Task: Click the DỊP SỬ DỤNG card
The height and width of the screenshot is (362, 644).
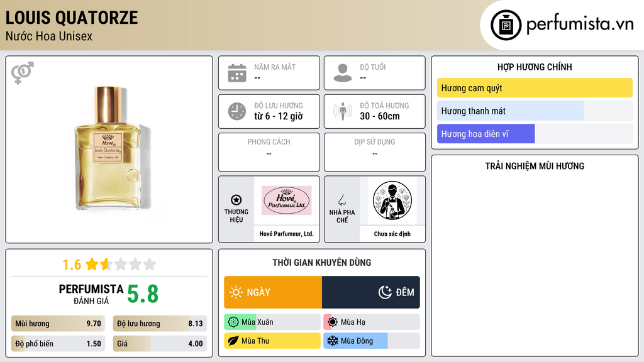Action: click(x=375, y=152)
